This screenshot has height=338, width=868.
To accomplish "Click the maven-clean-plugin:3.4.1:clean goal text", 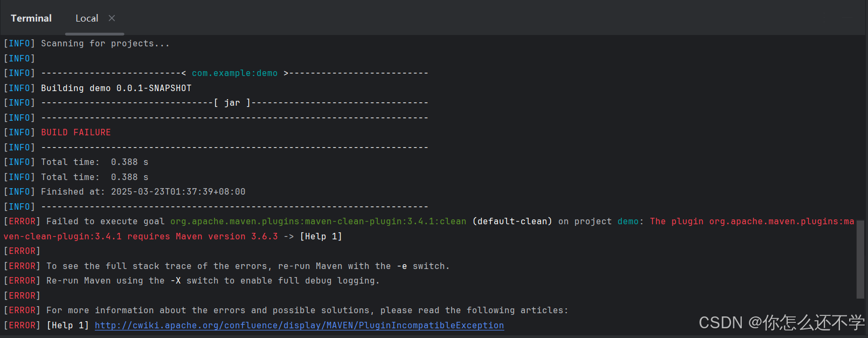I will (x=318, y=221).
